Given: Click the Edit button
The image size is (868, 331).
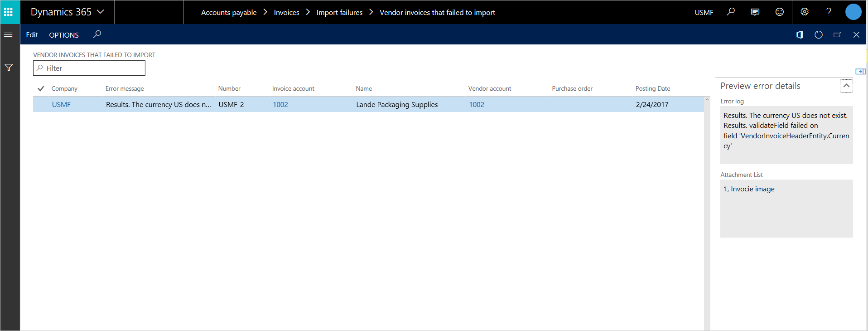Looking at the screenshot, I should click(32, 34).
